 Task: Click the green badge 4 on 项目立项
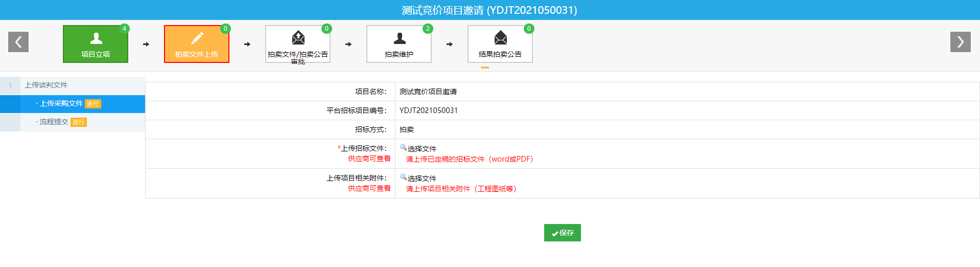124,29
